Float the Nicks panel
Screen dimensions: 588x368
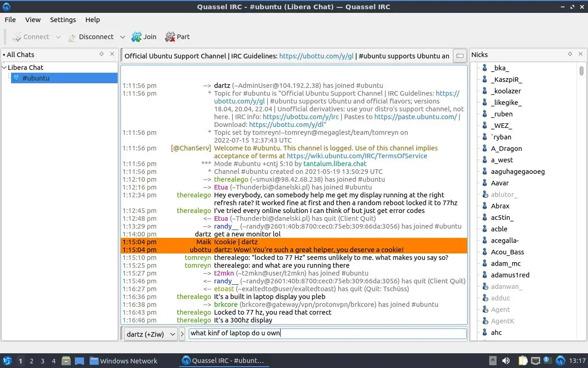point(570,54)
